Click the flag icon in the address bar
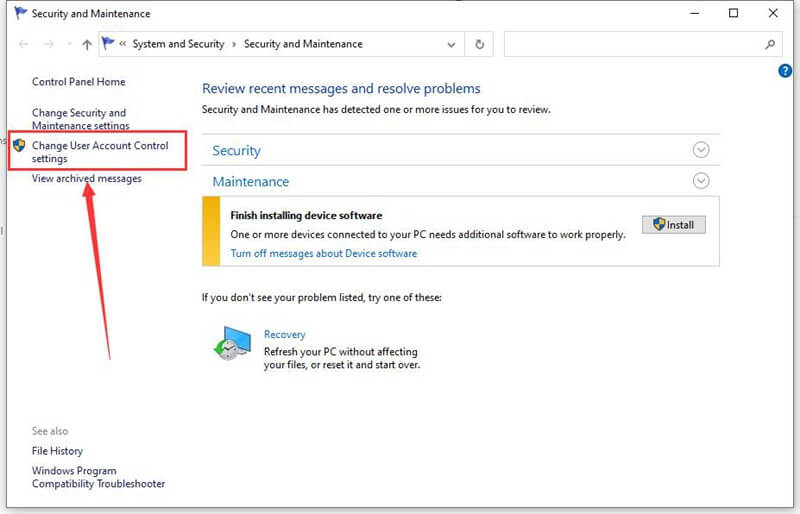 [108, 43]
